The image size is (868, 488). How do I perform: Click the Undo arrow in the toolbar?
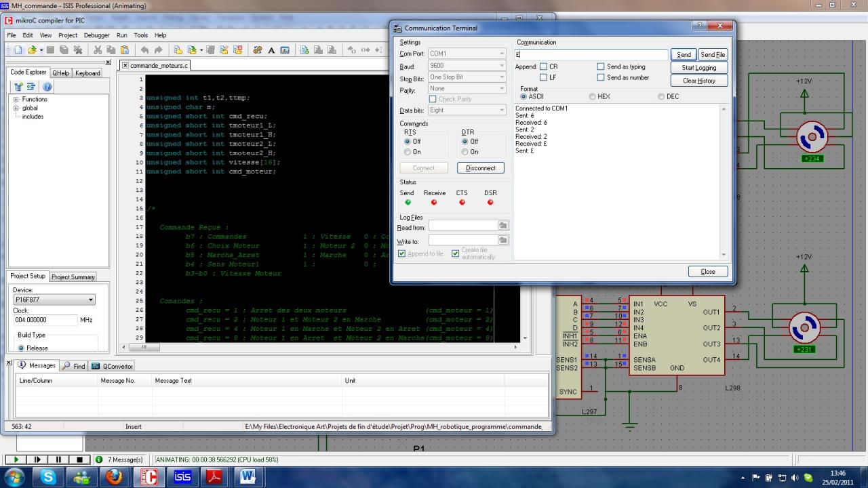(x=144, y=50)
